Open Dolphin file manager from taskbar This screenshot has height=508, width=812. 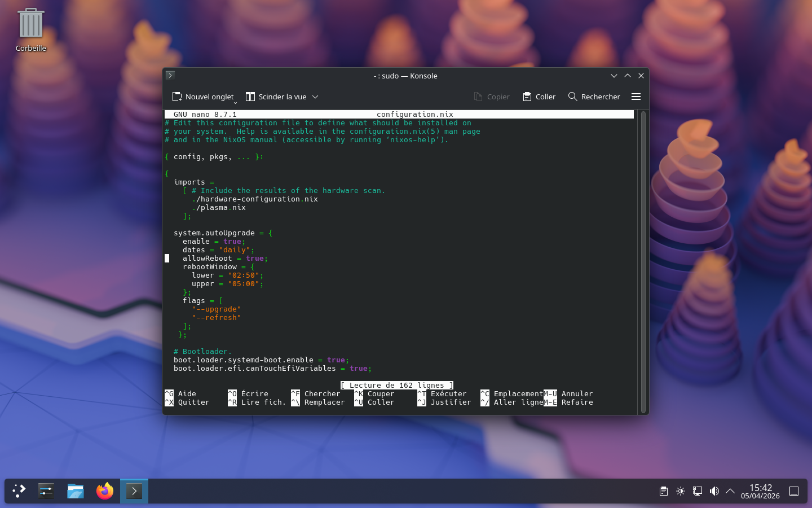[x=75, y=491]
